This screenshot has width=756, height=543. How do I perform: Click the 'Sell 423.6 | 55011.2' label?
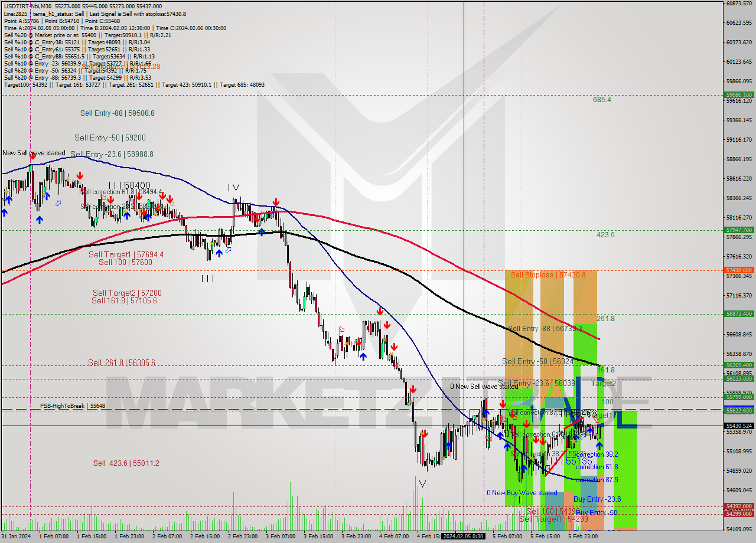coord(126,463)
